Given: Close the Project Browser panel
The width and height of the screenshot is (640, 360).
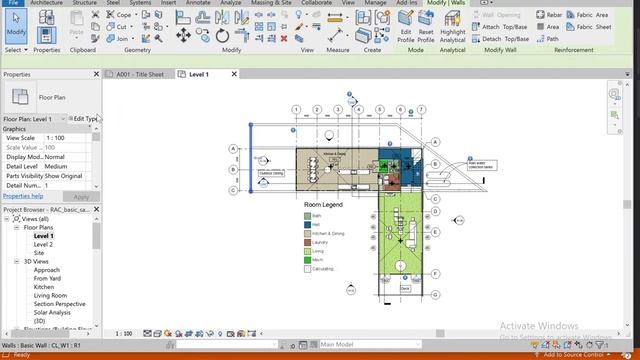Looking at the screenshot, I should pos(96,209).
